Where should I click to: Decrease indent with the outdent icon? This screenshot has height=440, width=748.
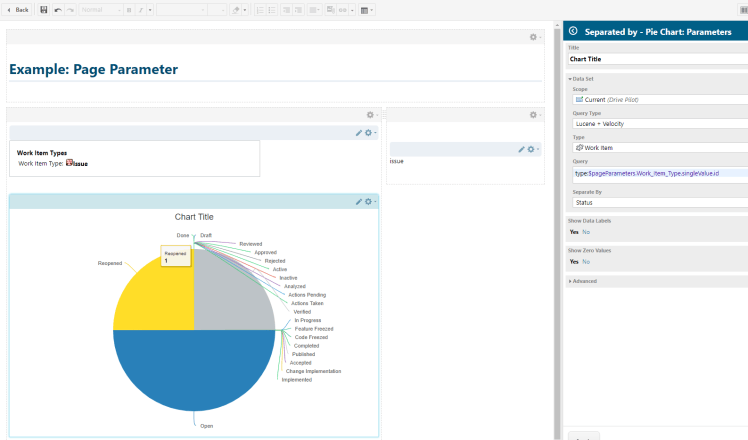[286, 10]
